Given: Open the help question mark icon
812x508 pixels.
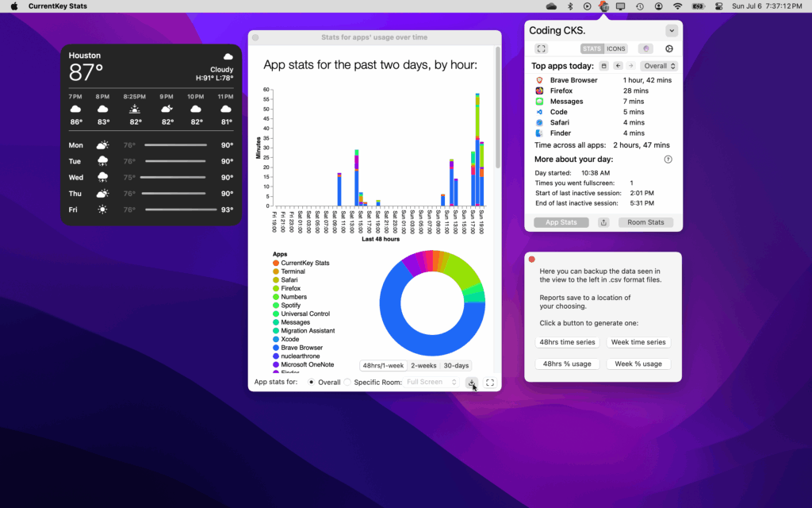Looking at the screenshot, I should [668, 160].
